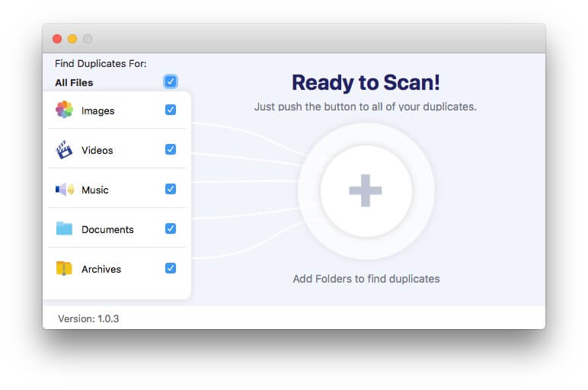
Task: Deselect the Archives checkbox
Action: (x=171, y=268)
